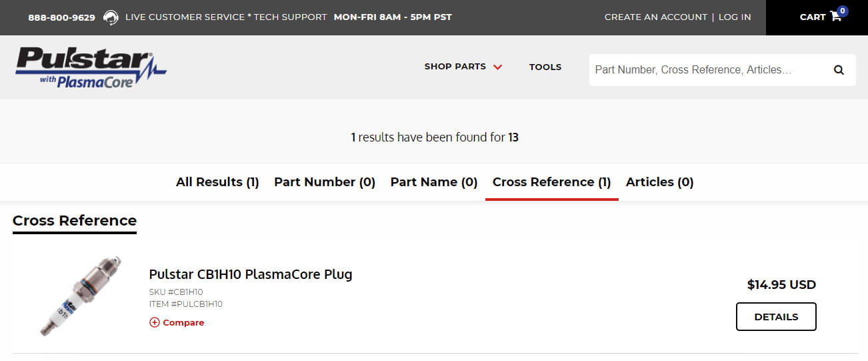Open the shopping cart icon

836,17
